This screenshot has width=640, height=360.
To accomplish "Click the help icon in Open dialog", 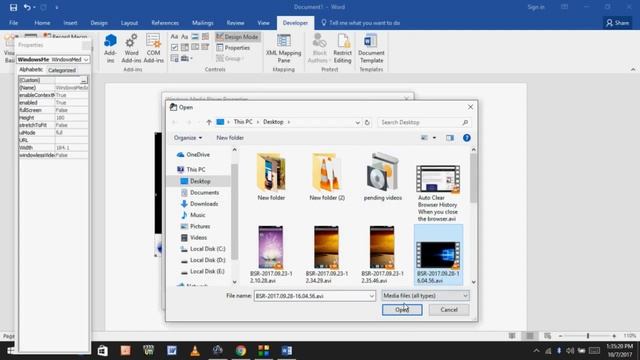I will pos(467,138).
